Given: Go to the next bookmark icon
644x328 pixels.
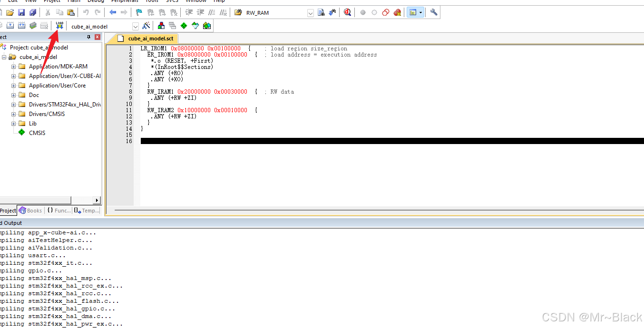Looking at the screenshot, I should (162, 12).
